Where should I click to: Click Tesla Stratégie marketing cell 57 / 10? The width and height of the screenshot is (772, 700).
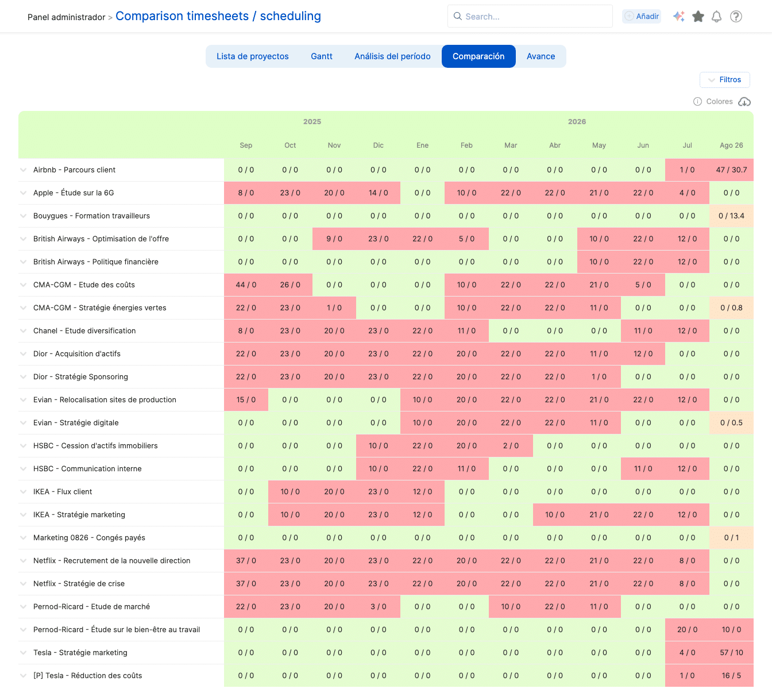coord(731,653)
